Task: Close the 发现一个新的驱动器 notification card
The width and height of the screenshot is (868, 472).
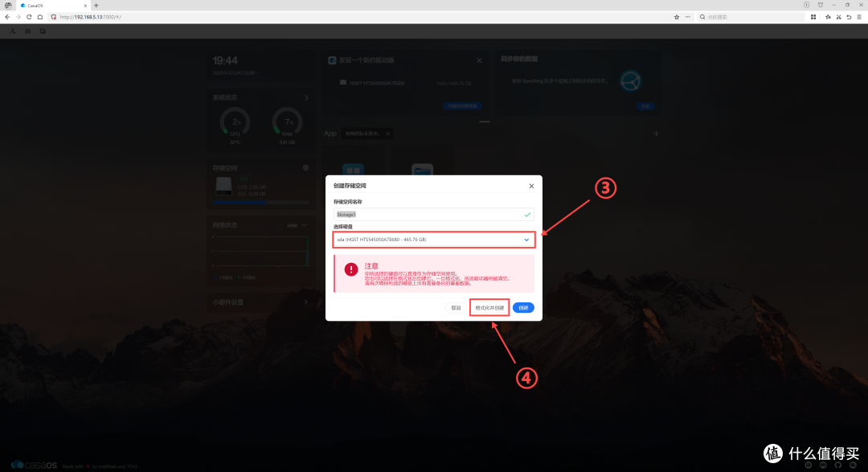Action: [479, 60]
